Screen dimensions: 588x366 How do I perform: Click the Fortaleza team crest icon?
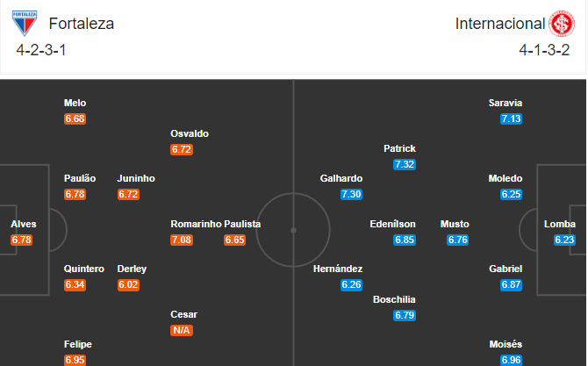pos(25,23)
